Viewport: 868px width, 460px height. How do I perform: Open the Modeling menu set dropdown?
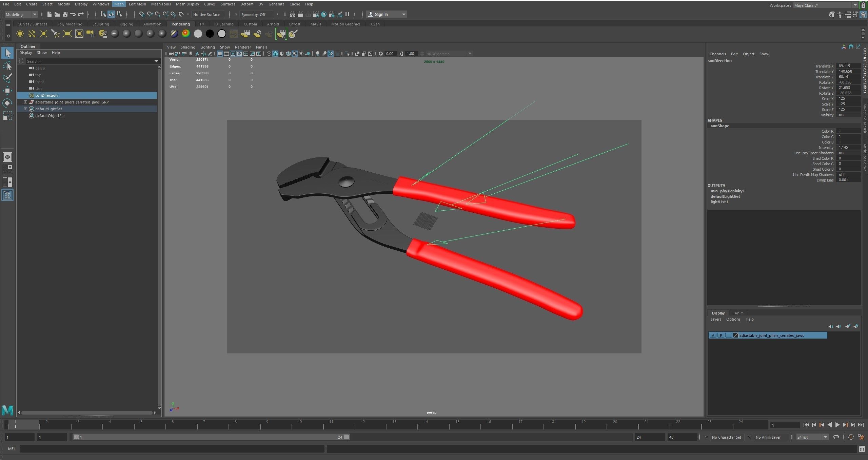(x=20, y=14)
